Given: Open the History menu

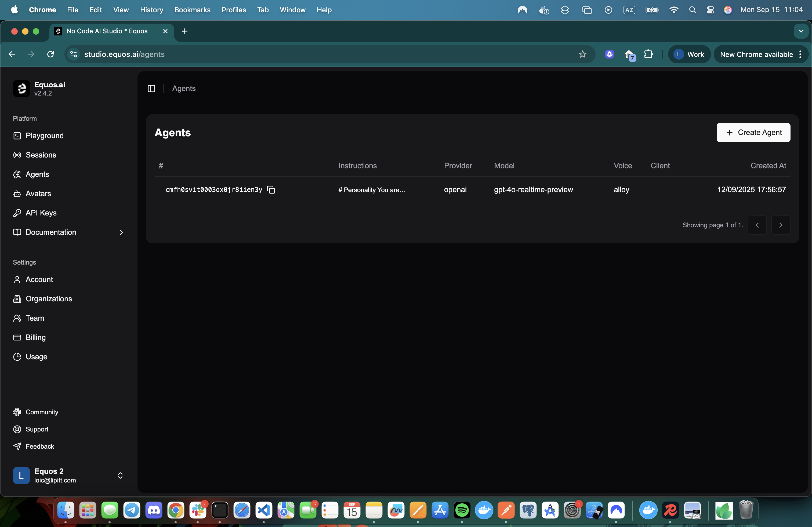Looking at the screenshot, I should click(x=151, y=10).
